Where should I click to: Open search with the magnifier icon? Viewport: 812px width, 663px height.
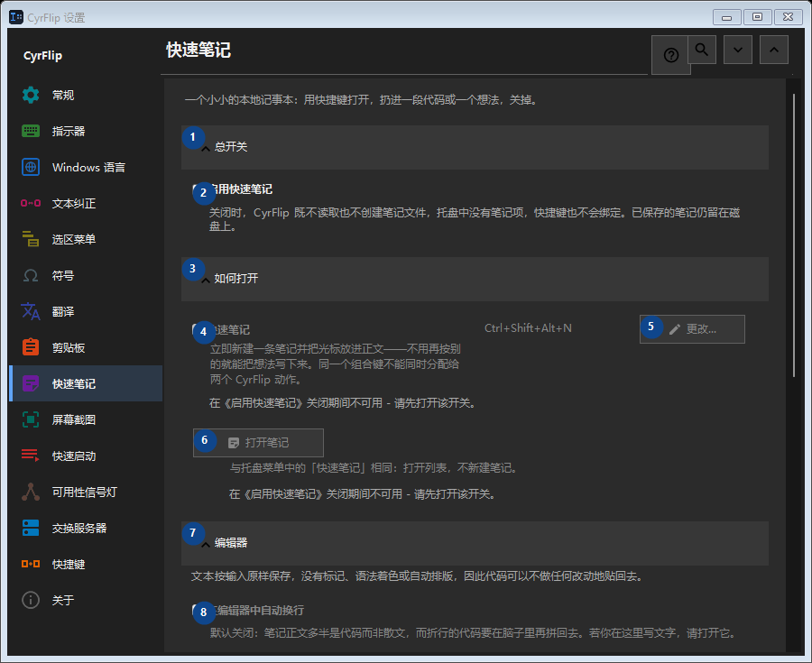click(x=702, y=50)
